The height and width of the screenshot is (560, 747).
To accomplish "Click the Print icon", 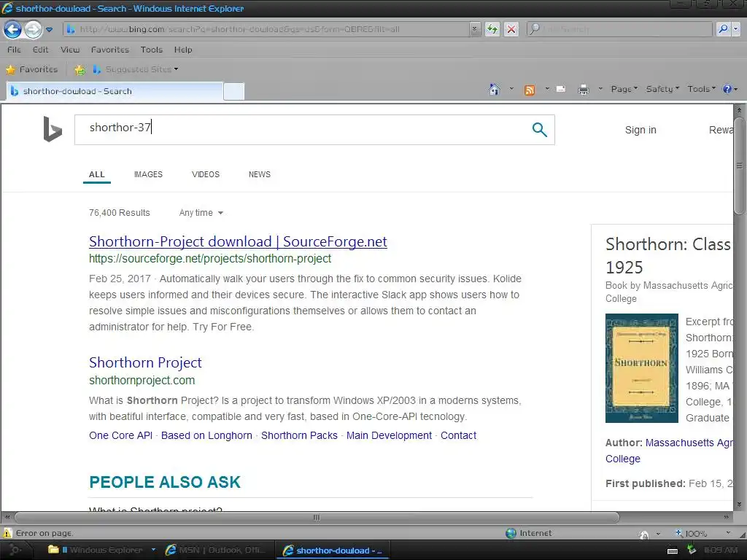I will click(x=583, y=90).
